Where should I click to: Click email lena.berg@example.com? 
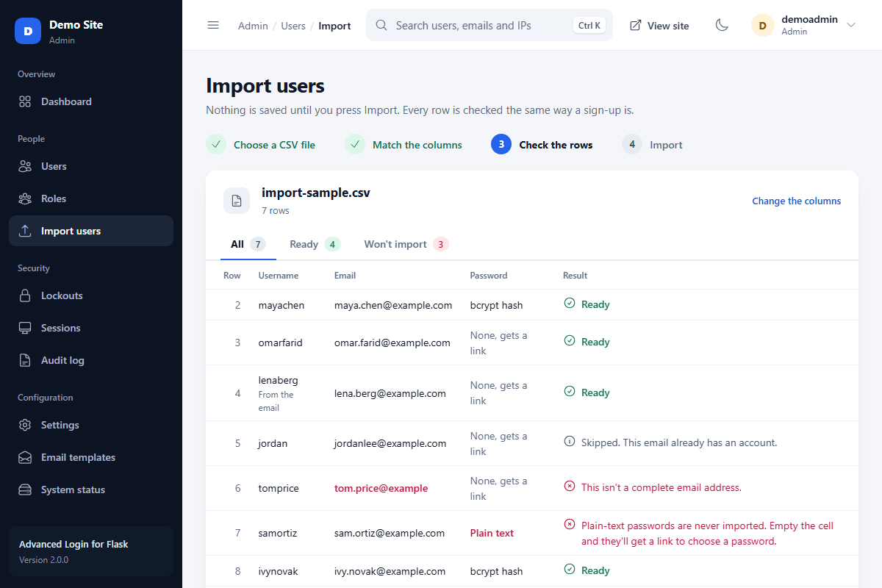point(390,393)
